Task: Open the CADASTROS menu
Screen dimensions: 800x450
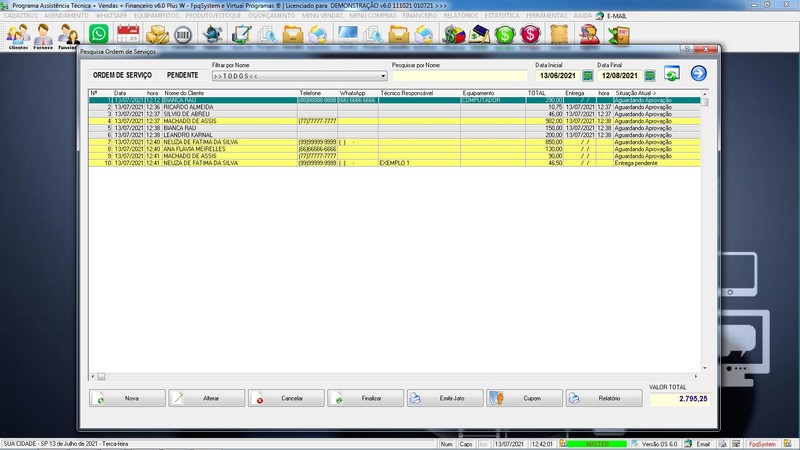Action: [21, 16]
